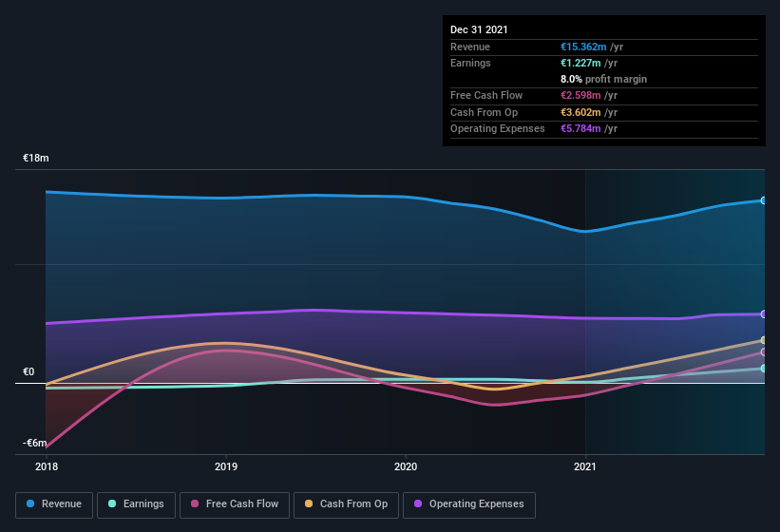Image resolution: width=780 pixels, height=532 pixels.
Task: Toggle the Revenue legend button
Action: pos(54,504)
